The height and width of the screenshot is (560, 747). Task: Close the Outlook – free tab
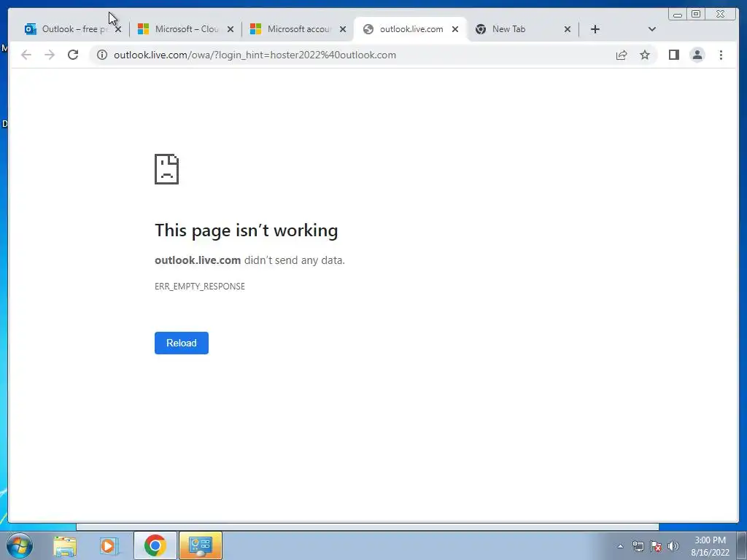(118, 29)
